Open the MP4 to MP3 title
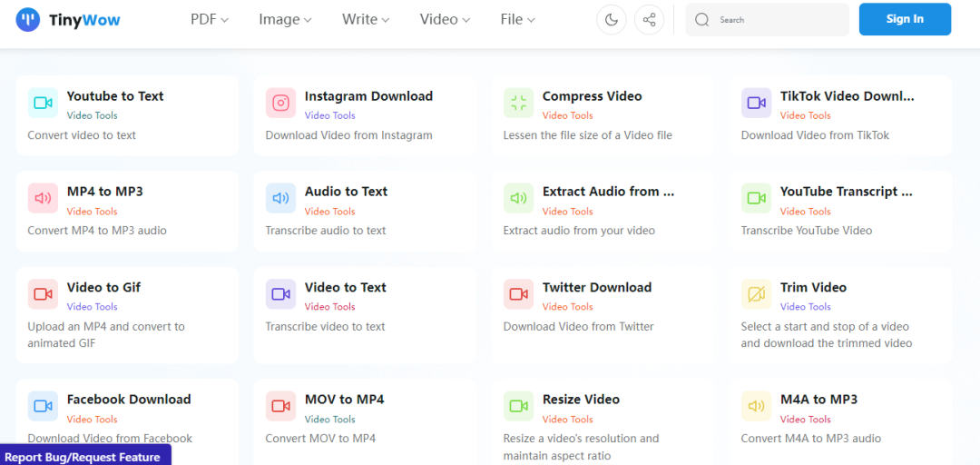980x465 pixels. point(105,191)
